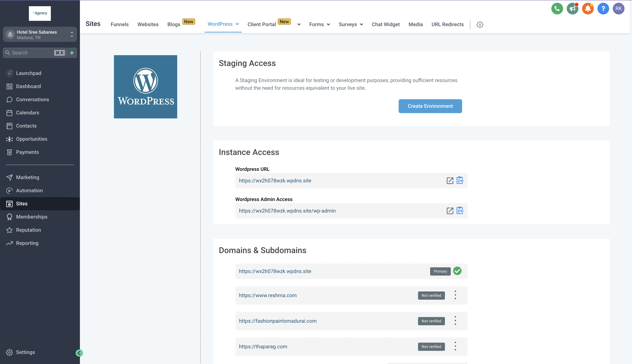Open the orange notifications bell
Screen dimensions: 632x364
(588, 9)
